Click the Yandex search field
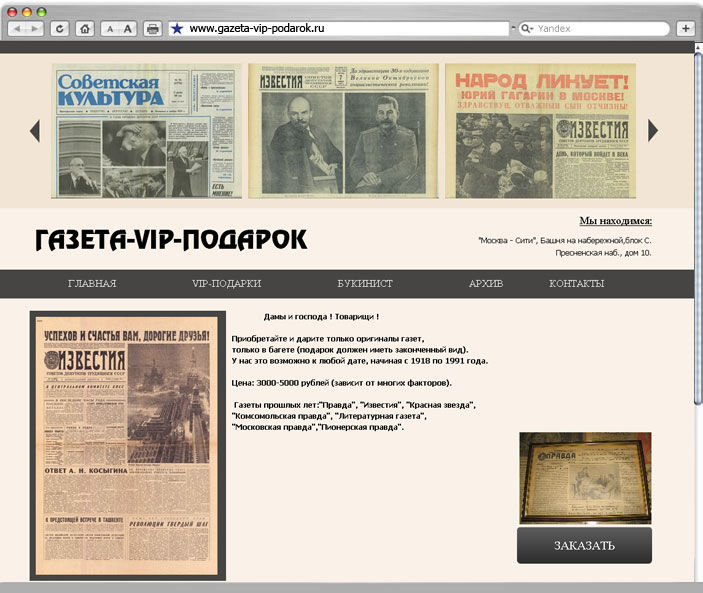This screenshot has height=593, width=703. point(594,29)
